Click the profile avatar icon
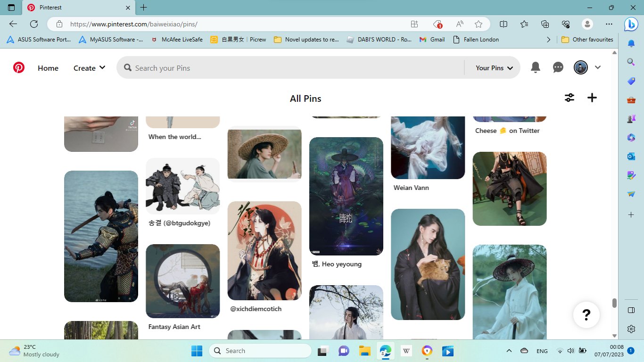Viewport: 644px width, 362px height. point(580,67)
